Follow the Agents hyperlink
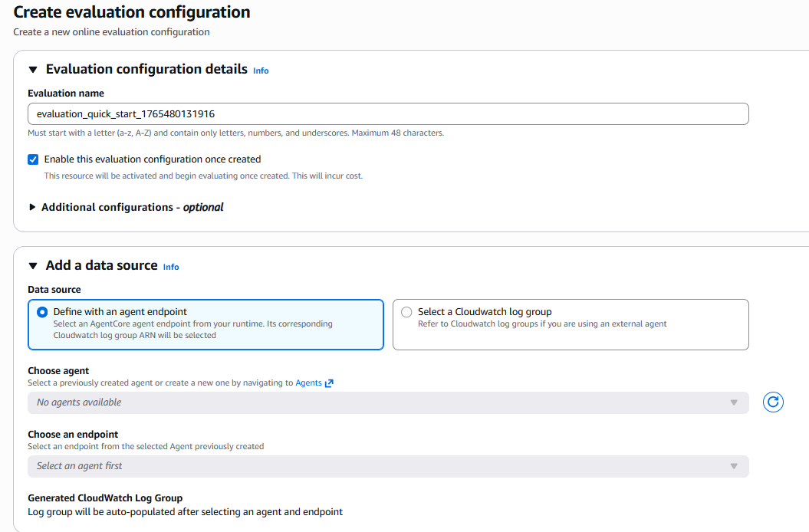This screenshot has height=532, width=809. click(x=308, y=383)
